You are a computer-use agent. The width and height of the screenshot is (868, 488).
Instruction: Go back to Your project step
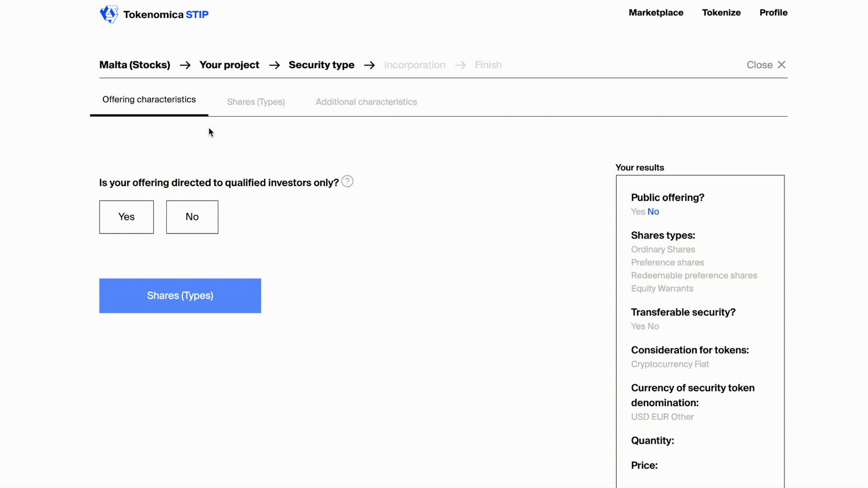click(x=229, y=65)
